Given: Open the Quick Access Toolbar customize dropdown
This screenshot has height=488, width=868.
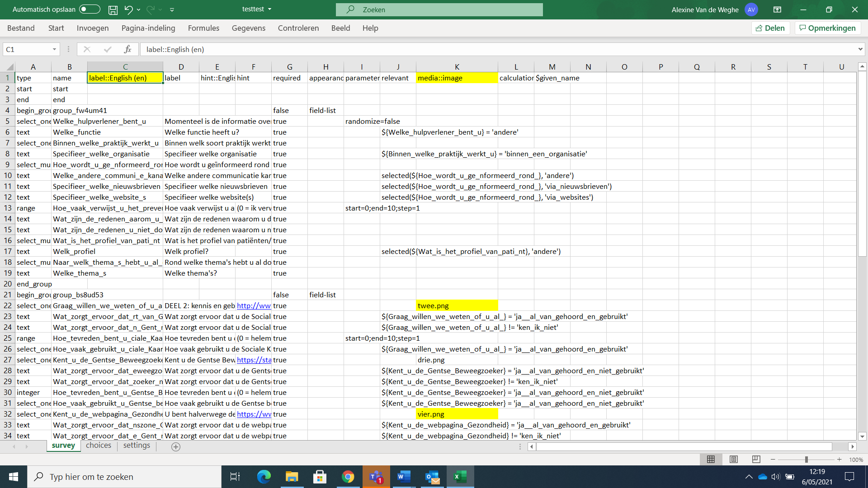Looking at the screenshot, I should point(172,9).
